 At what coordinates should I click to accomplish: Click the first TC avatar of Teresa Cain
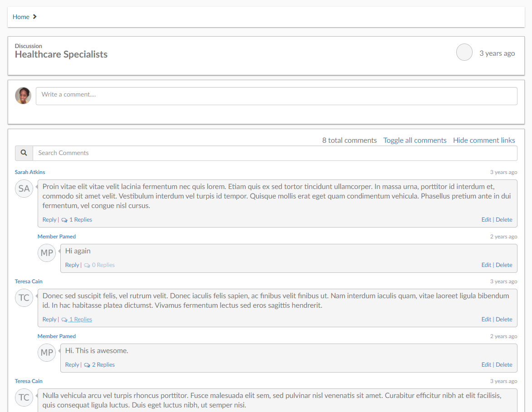(x=24, y=298)
